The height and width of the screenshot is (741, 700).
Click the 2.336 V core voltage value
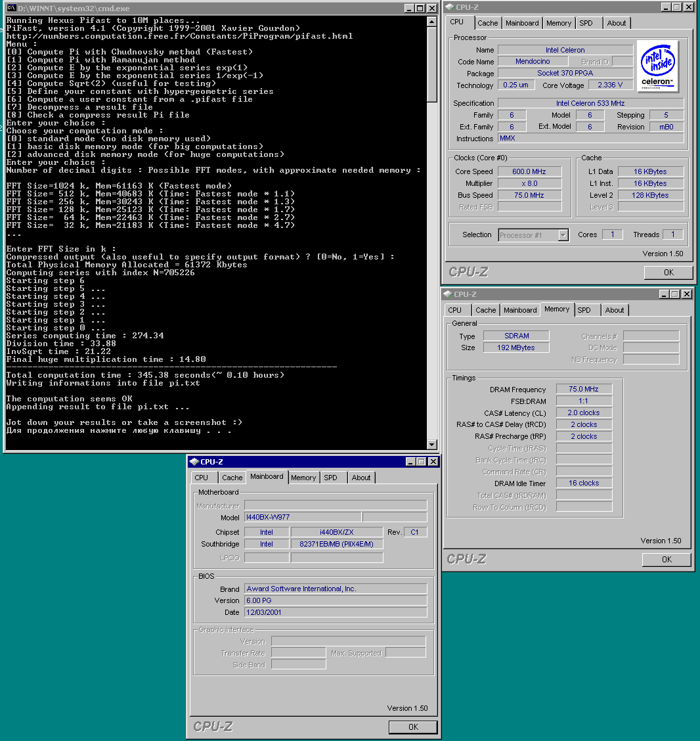pyautogui.click(x=610, y=85)
